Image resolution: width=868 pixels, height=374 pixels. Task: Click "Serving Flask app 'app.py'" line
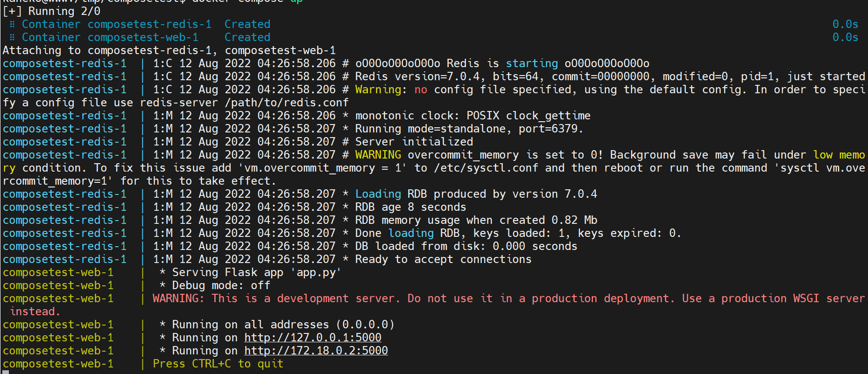coord(250,272)
